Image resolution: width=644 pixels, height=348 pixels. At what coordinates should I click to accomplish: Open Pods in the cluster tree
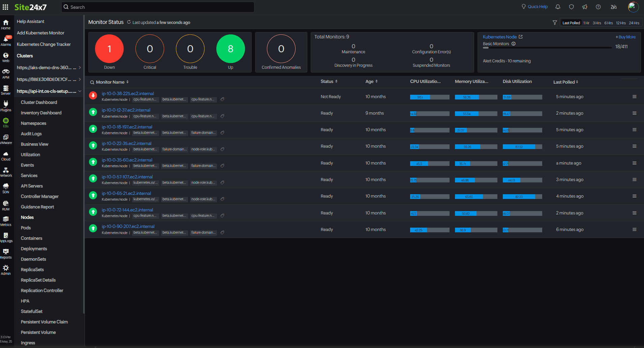[x=26, y=228]
